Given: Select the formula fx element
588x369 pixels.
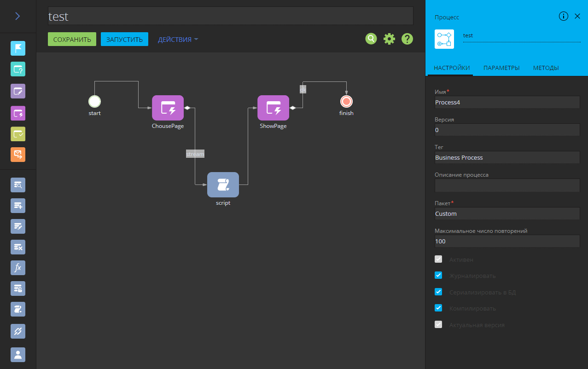Looking at the screenshot, I should [x=18, y=268].
